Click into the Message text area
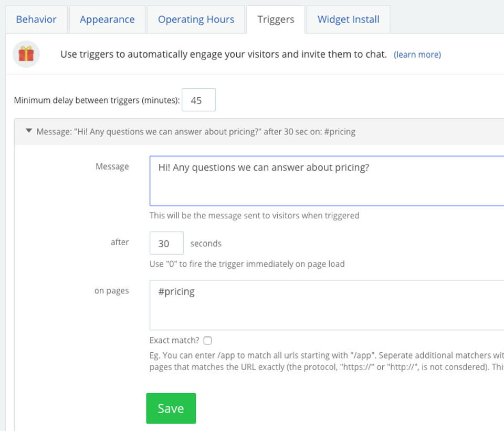 tap(325, 181)
